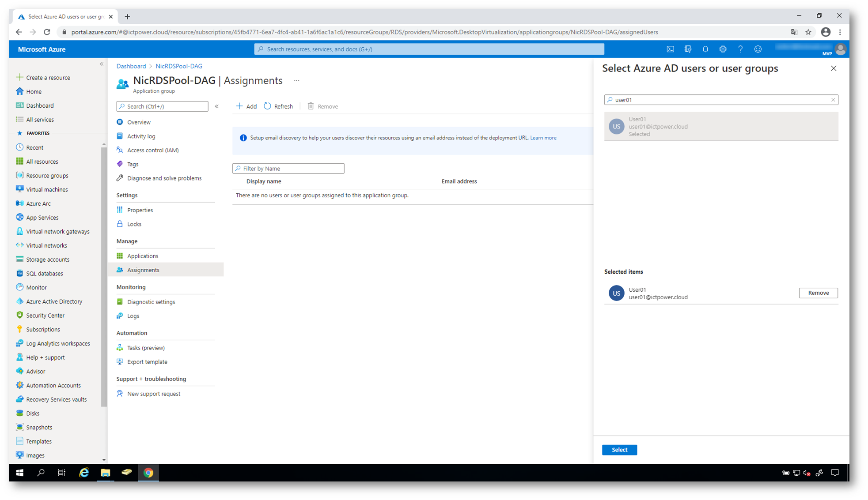The height and width of the screenshot is (500, 868).
Task: Select Assignments under Manage
Action: tap(166, 270)
